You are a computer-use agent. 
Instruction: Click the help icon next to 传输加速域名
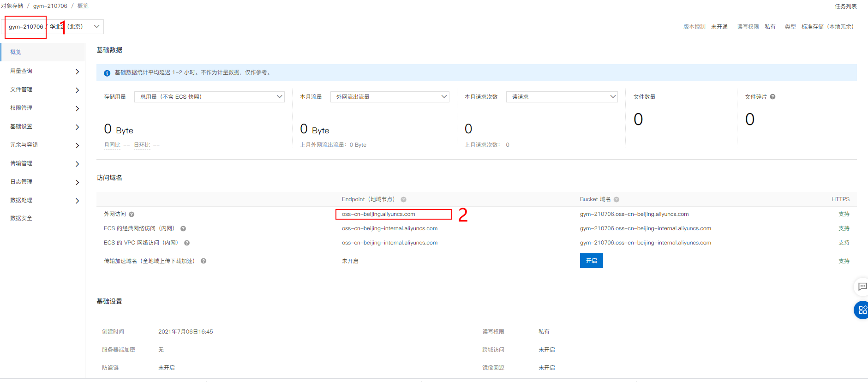(204, 261)
